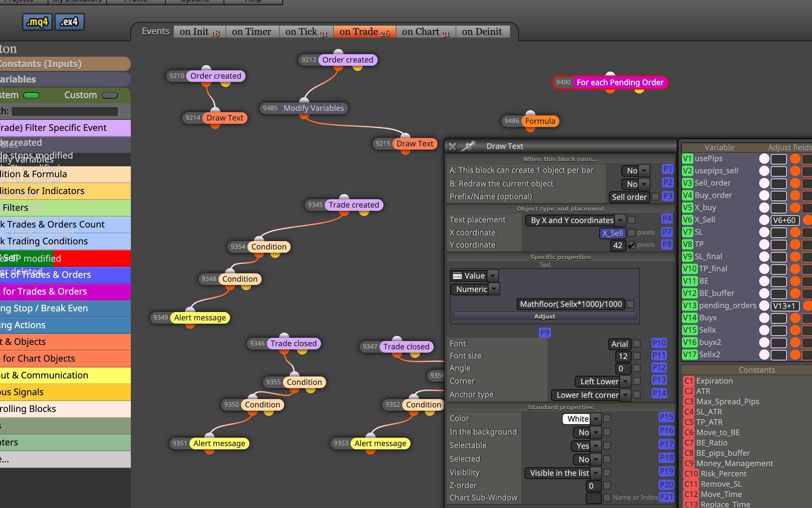Switch to the on Tick tab
Screen dimensions: 812x508
(306, 32)
